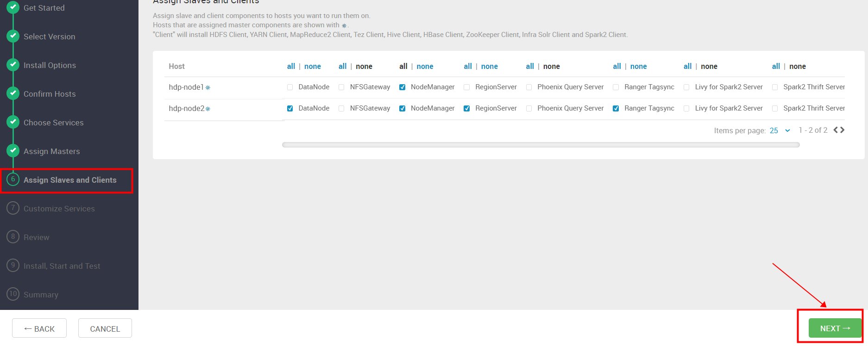Click the NEXT button

coord(835,328)
